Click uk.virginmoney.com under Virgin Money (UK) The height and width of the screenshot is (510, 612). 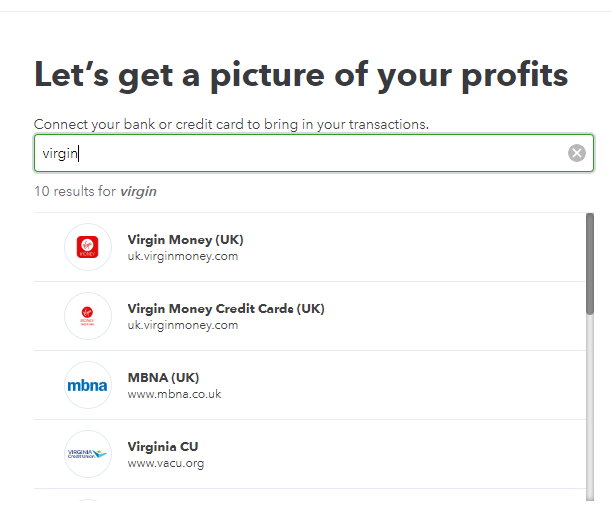pos(183,256)
